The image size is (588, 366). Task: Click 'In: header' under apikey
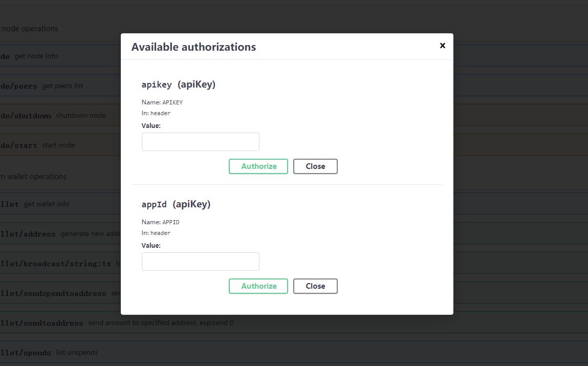(x=156, y=113)
